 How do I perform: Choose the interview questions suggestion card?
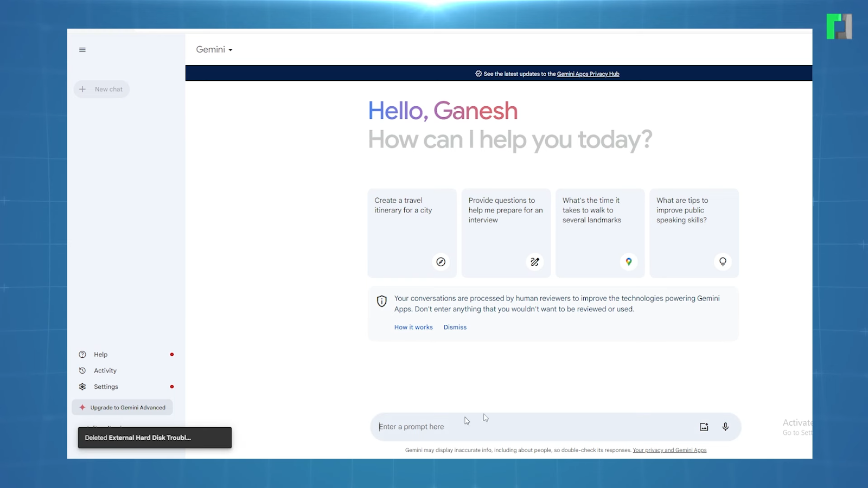pyautogui.click(x=506, y=233)
